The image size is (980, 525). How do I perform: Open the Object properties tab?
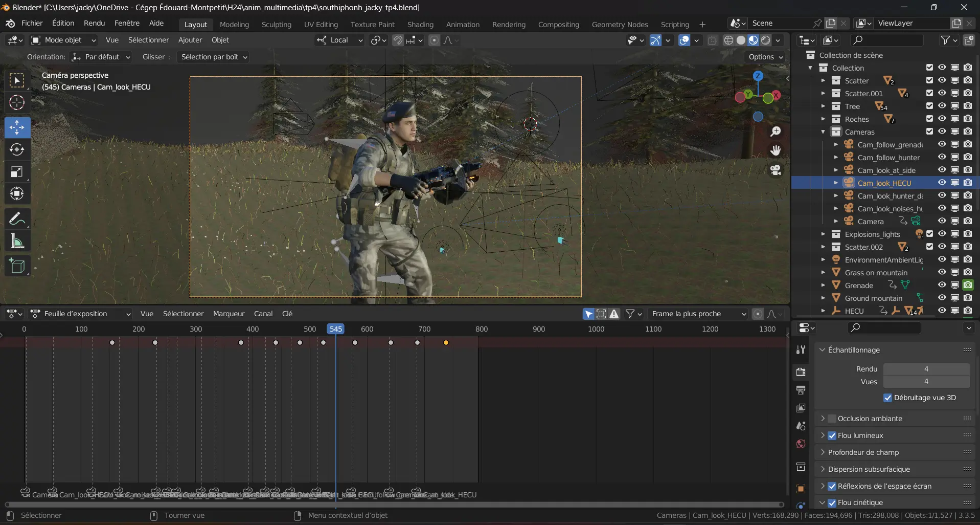pyautogui.click(x=801, y=489)
